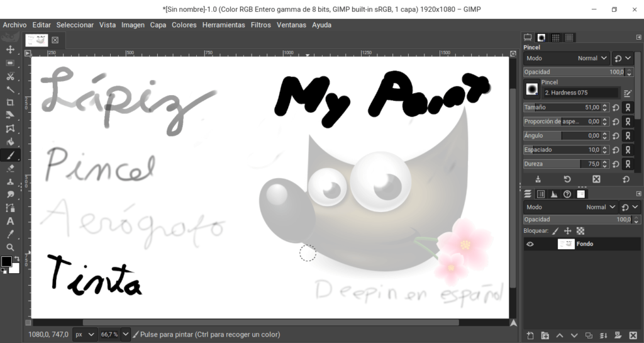Reset Tamaño to brush default size

coord(616,108)
